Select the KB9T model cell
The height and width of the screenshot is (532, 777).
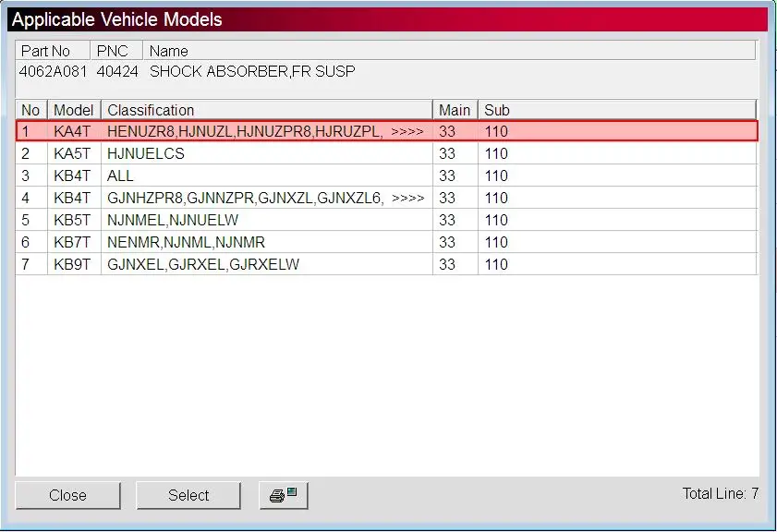click(x=72, y=264)
